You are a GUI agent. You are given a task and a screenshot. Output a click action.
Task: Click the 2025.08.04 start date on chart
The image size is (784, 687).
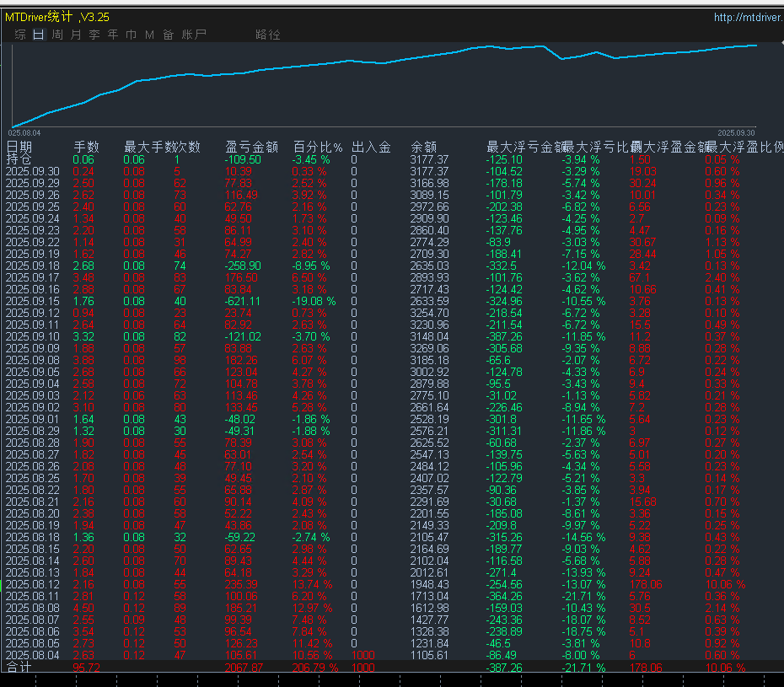click(24, 133)
